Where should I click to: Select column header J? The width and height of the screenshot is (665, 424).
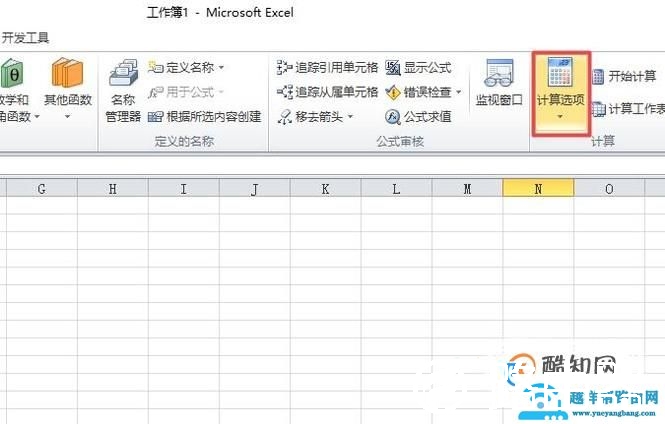(254, 189)
